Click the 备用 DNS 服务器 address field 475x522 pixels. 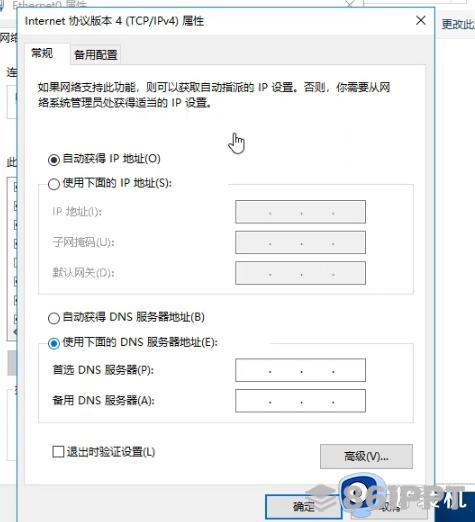click(300, 401)
